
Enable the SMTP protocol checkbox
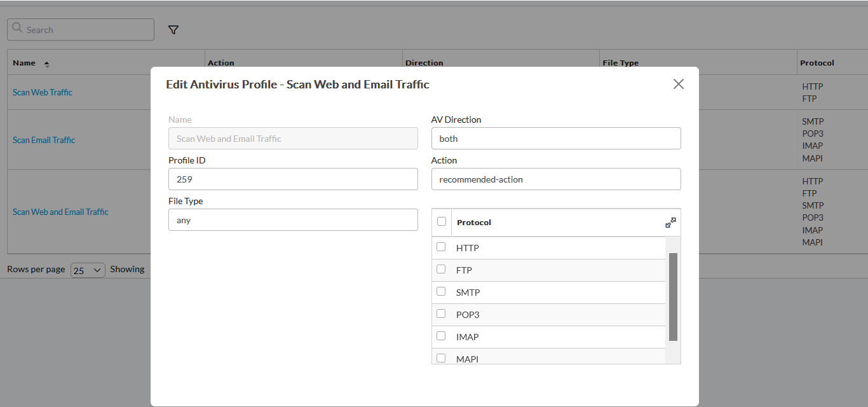click(441, 292)
